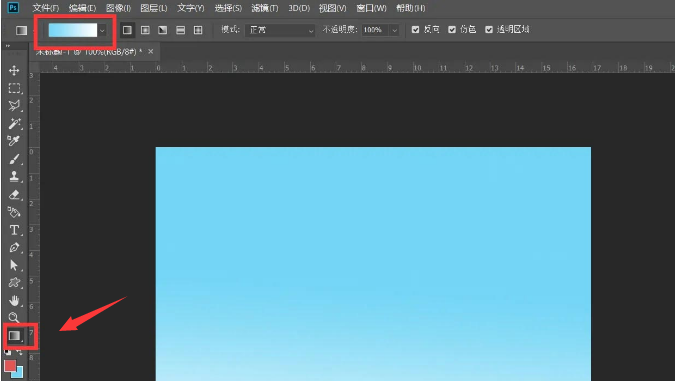Open the 视图(V) menu
Viewport: 675px width, 381px height.
click(x=332, y=8)
